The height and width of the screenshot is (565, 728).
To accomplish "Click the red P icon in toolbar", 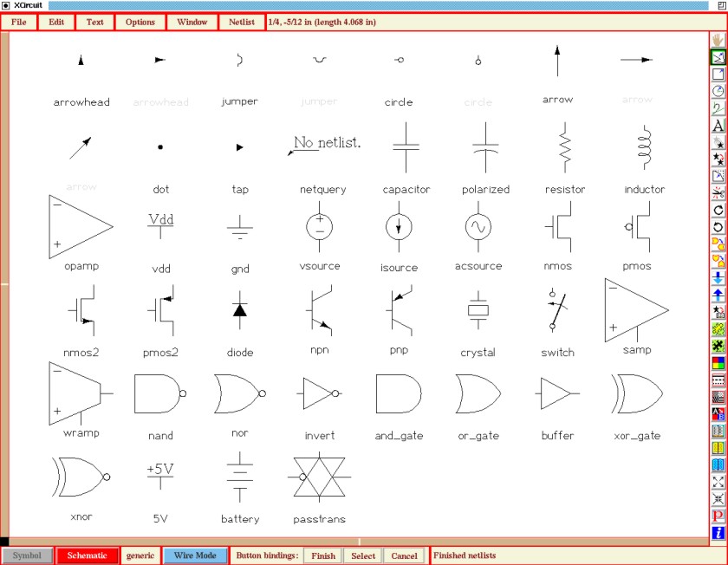I will pos(718,516).
